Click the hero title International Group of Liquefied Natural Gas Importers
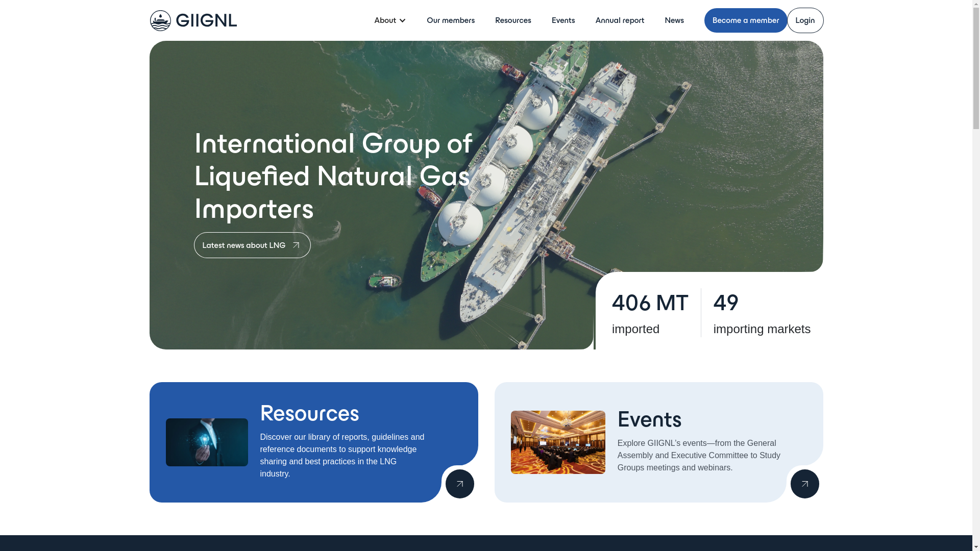The image size is (980, 551). click(x=334, y=176)
